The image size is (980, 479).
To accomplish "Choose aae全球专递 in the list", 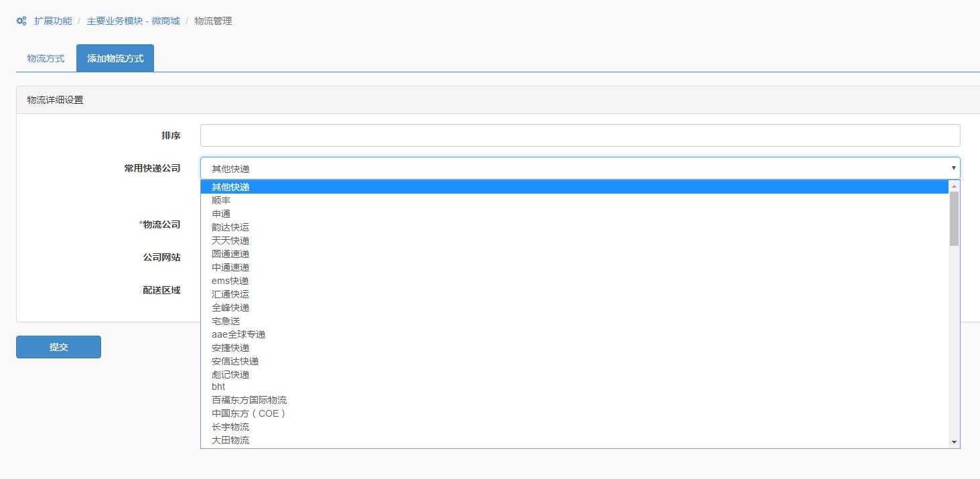I will tap(238, 334).
